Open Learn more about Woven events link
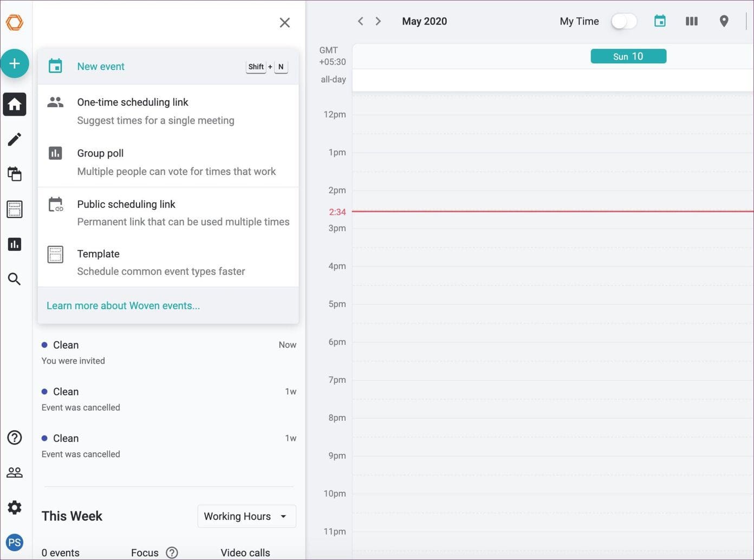Screen dimensions: 754x560 (x=123, y=305)
